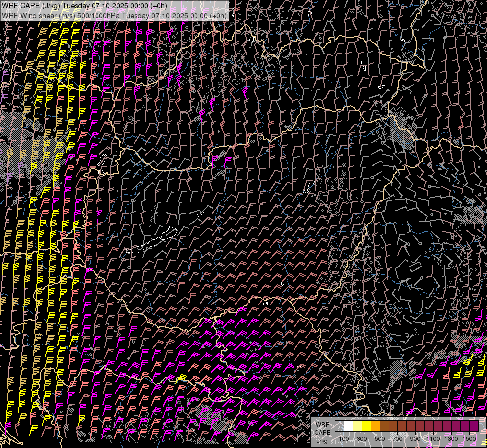Choose the orange CAPE legend swatch
This screenshot has height=448, width=487.
coord(375,426)
